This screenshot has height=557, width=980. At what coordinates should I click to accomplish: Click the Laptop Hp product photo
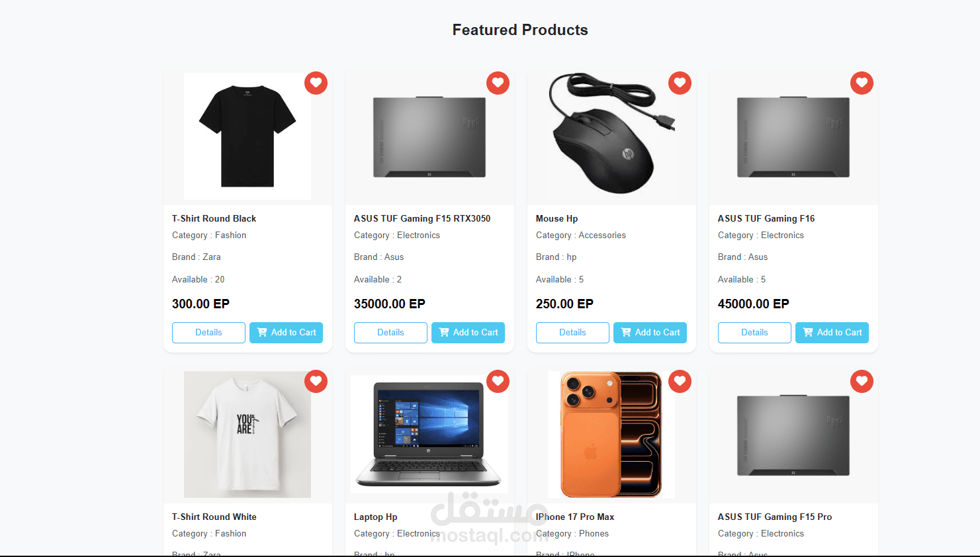pyautogui.click(x=429, y=435)
